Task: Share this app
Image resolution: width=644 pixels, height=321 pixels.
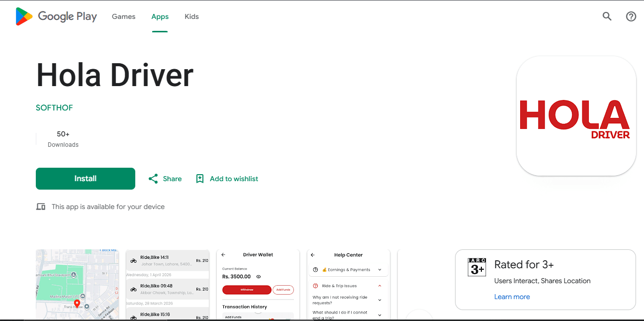Action: 165,179
